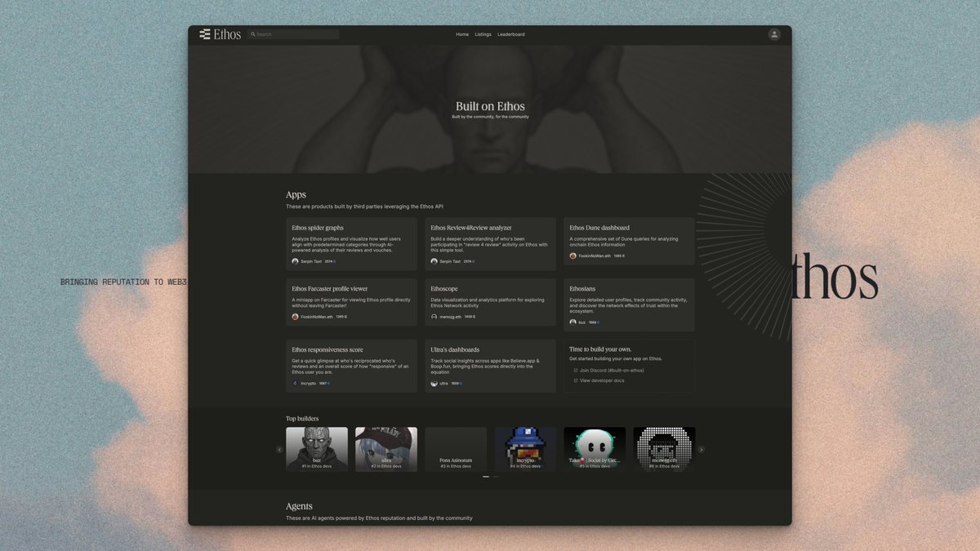This screenshot has width=980, height=551.
Task: Open the Ethos Dune dashboard card title
Action: [599, 228]
